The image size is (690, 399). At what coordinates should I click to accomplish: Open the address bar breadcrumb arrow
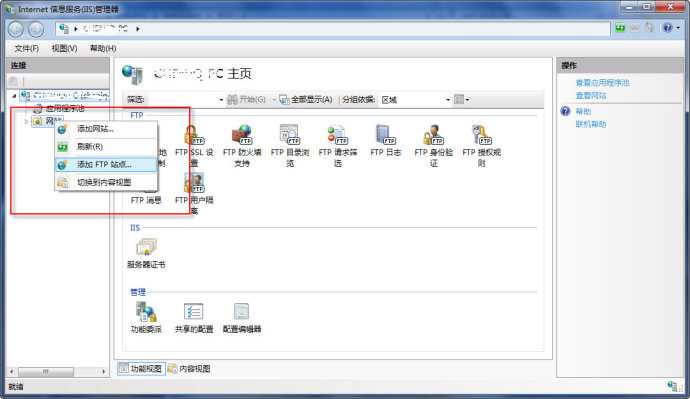(138, 29)
